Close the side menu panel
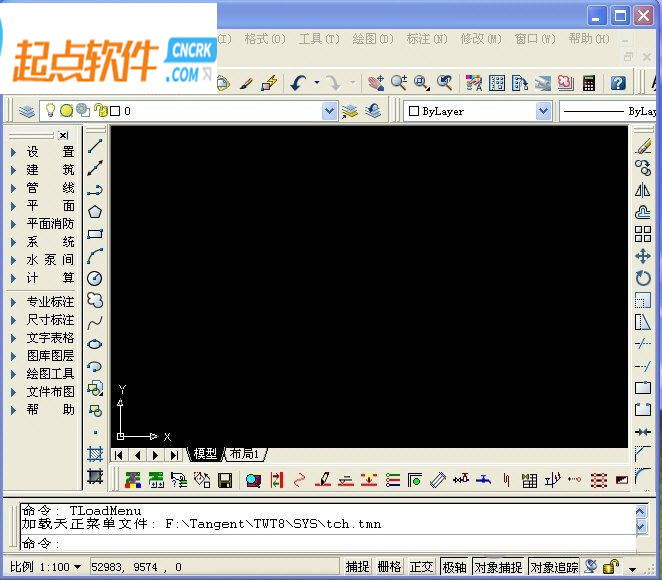Viewport: 662px width, 580px height. pos(63,135)
